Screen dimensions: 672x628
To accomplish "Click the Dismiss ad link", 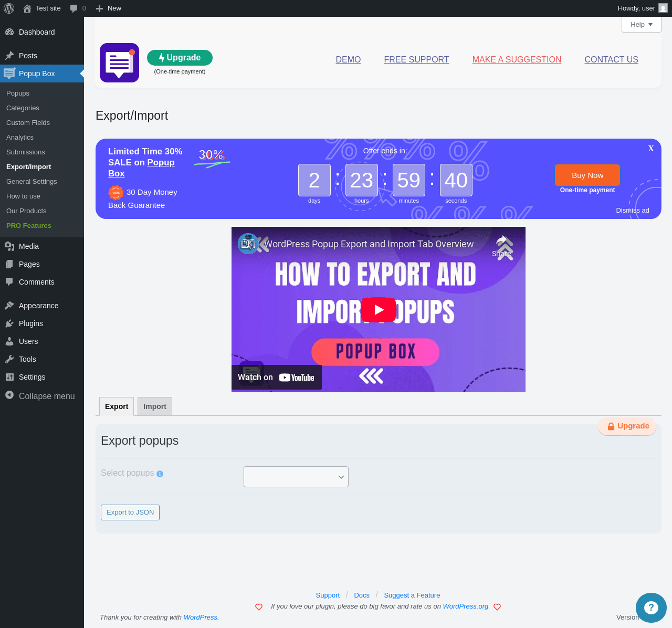I will coord(633,211).
